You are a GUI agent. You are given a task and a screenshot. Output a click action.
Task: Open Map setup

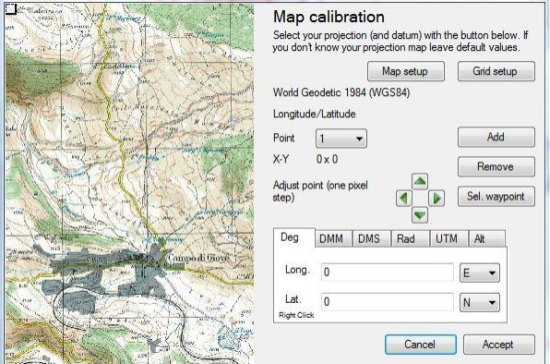point(406,71)
